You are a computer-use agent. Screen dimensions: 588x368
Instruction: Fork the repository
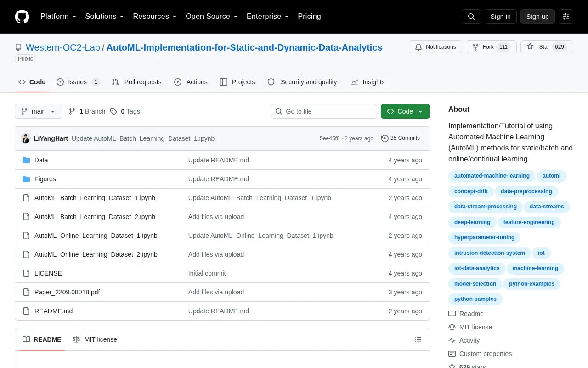point(491,47)
